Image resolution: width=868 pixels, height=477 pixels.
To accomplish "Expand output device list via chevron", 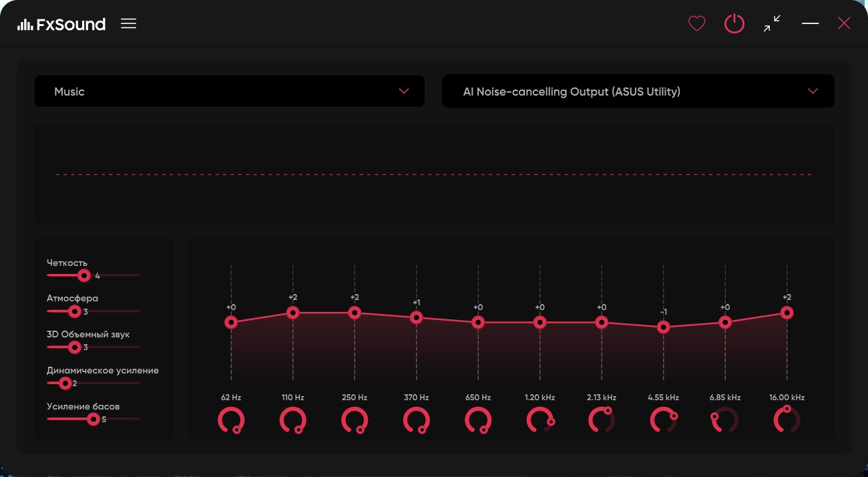I will pos(813,91).
